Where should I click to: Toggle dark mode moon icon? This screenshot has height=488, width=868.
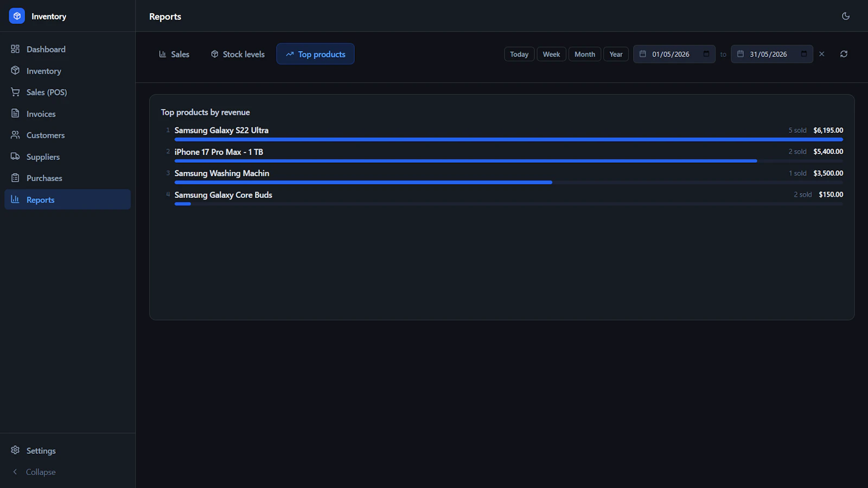point(845,16)
